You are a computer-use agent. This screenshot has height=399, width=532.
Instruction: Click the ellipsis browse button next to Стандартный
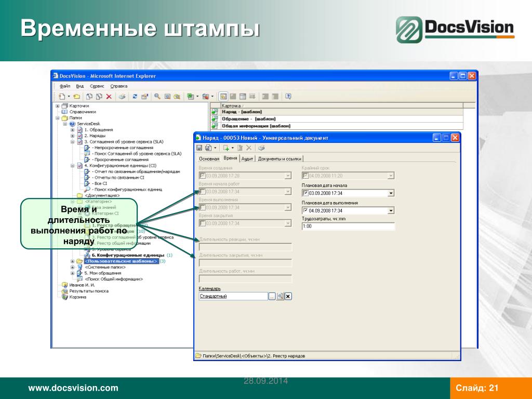[x=272, y=297]
